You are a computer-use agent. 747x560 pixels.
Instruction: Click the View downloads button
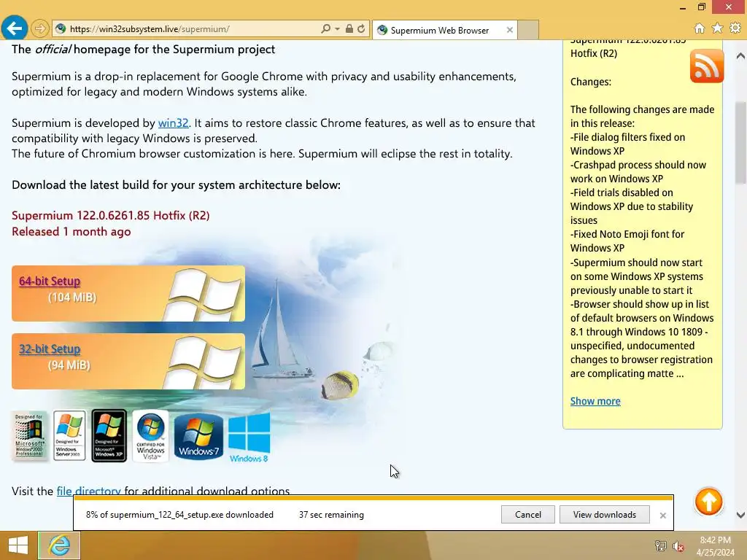605,514
